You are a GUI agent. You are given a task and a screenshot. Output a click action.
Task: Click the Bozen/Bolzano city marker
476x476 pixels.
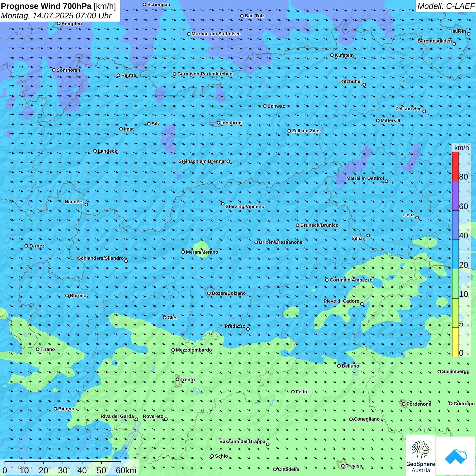(209, 293)
